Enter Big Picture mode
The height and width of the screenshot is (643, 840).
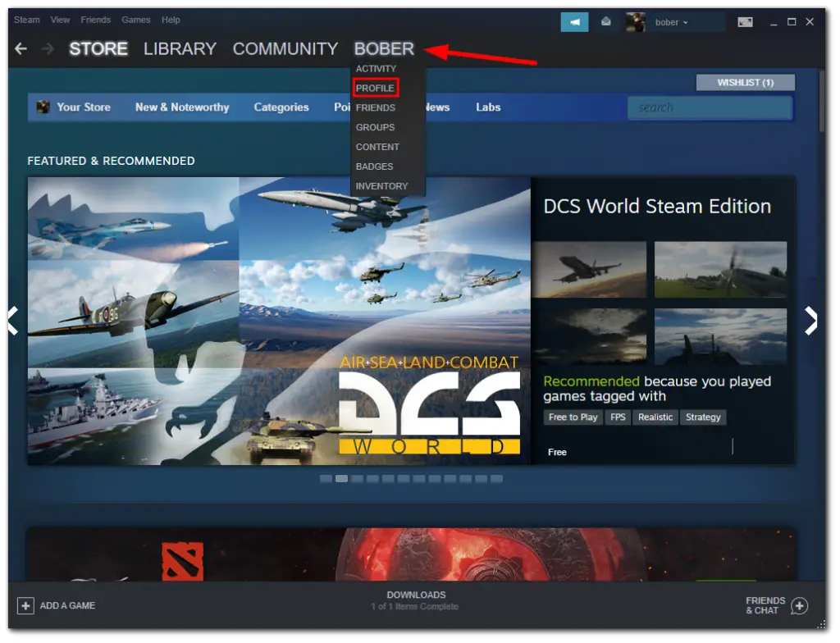[x=745, y=21]
